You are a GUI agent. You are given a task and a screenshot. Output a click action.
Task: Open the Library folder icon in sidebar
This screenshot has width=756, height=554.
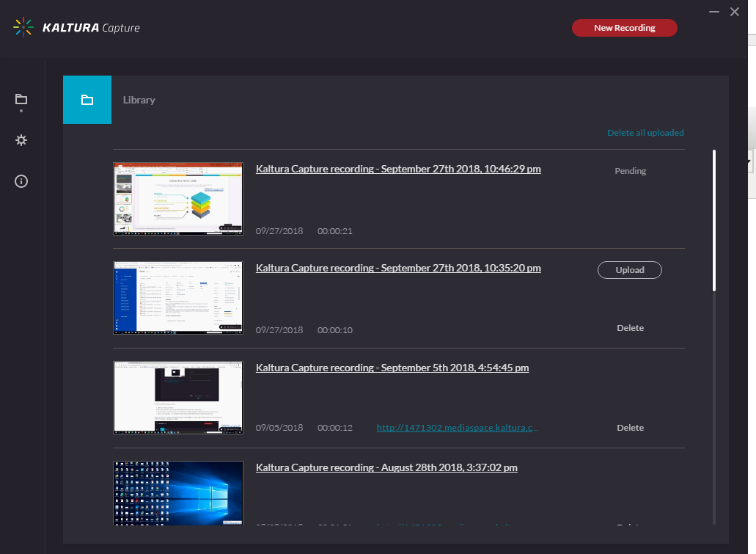(21, 99)
